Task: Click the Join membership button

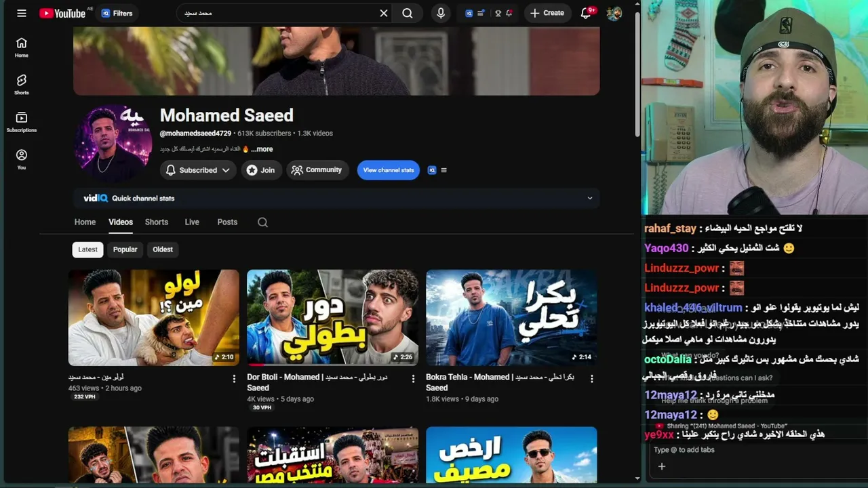Action: click(x=261, y=170)
